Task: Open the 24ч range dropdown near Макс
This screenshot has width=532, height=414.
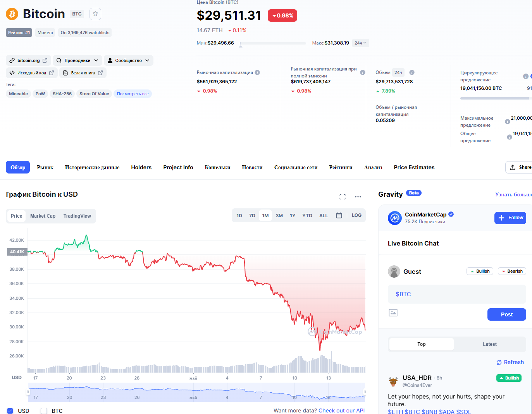Action: click(360, 43)
